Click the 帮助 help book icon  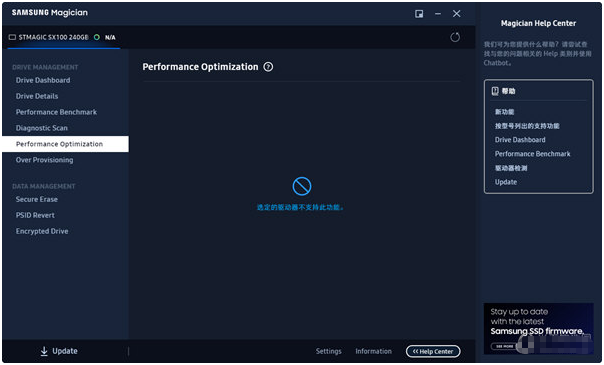[x=495, y=91]
